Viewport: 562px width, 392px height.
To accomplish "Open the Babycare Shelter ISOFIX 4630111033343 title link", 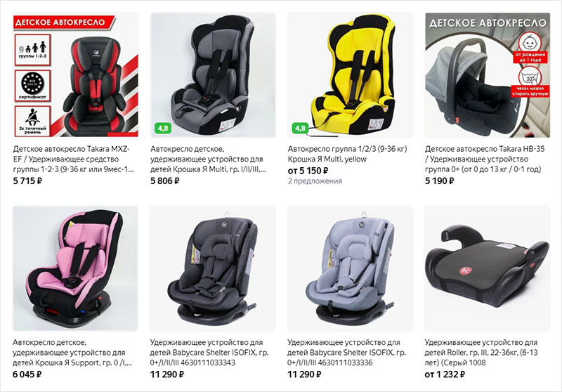I will click(x=209, y=352).
